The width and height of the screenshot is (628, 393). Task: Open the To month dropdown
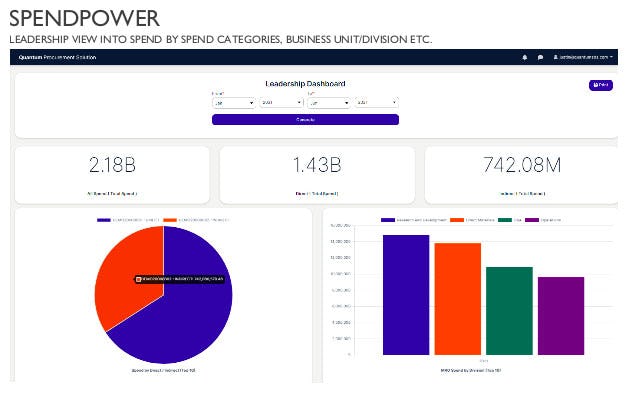pos(329,103)
